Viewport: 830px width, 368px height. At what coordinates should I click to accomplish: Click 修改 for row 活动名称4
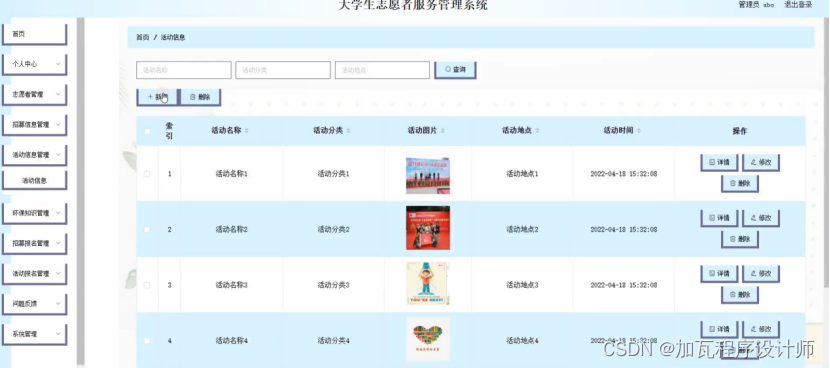click(x=761, y=329)
